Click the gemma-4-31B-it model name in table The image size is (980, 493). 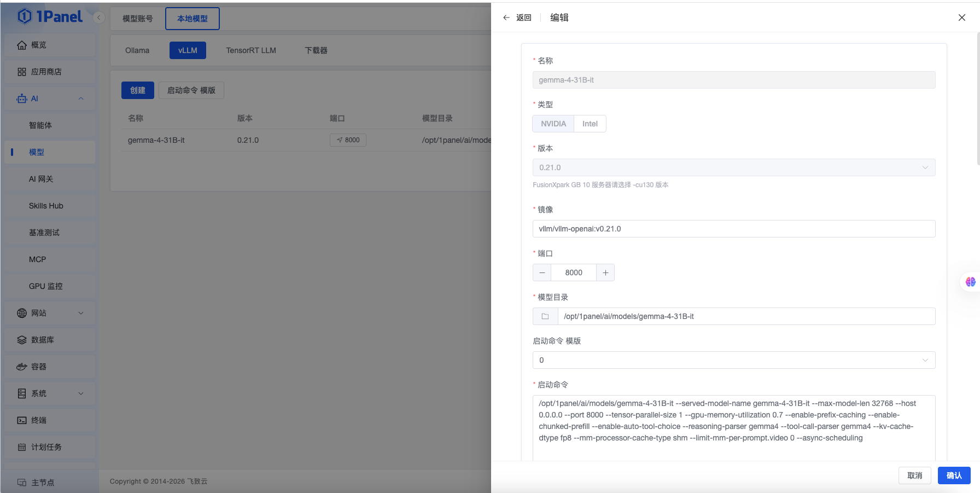click(x=156, y=140)
